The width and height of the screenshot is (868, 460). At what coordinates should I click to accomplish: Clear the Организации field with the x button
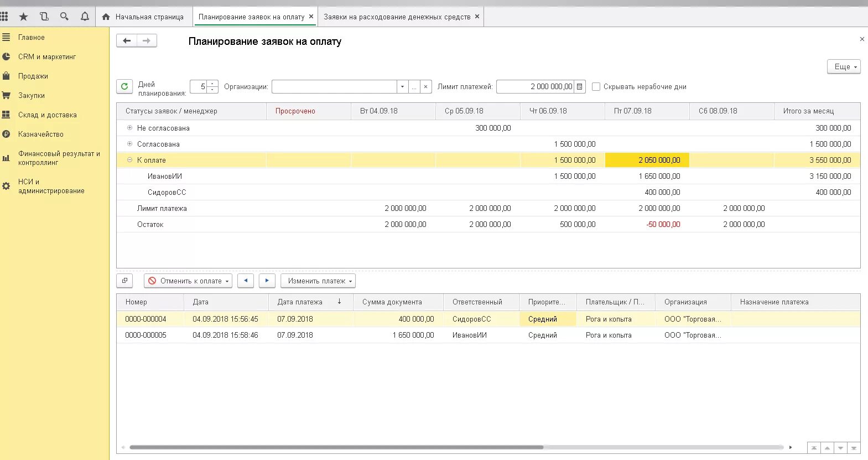click(x=425, y=86)
